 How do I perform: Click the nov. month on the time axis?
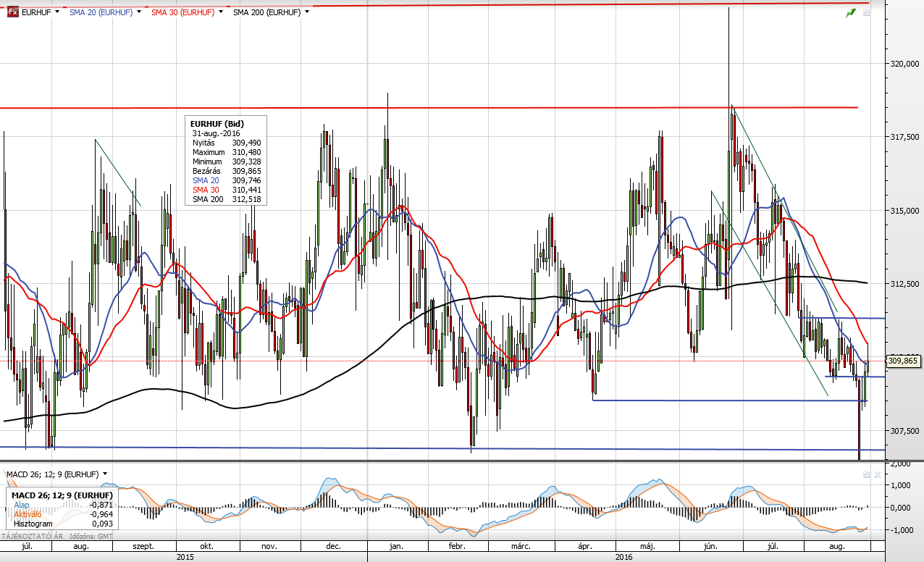tap(269, 547)
